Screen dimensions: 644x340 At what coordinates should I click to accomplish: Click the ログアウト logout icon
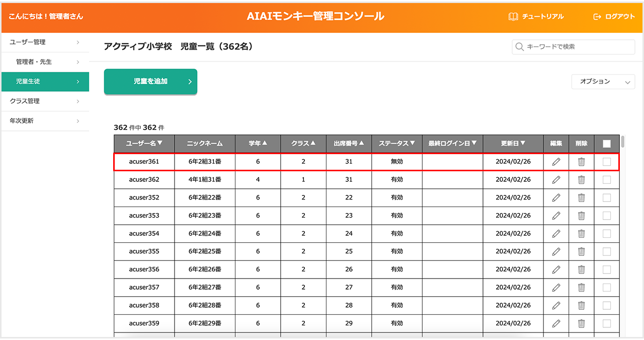[597, 17]
